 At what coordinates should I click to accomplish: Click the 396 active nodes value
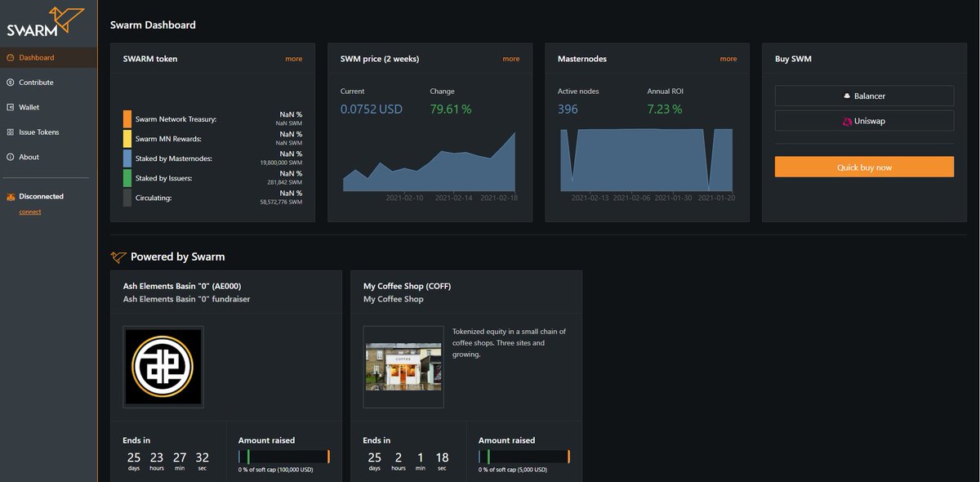coord(568,109)
